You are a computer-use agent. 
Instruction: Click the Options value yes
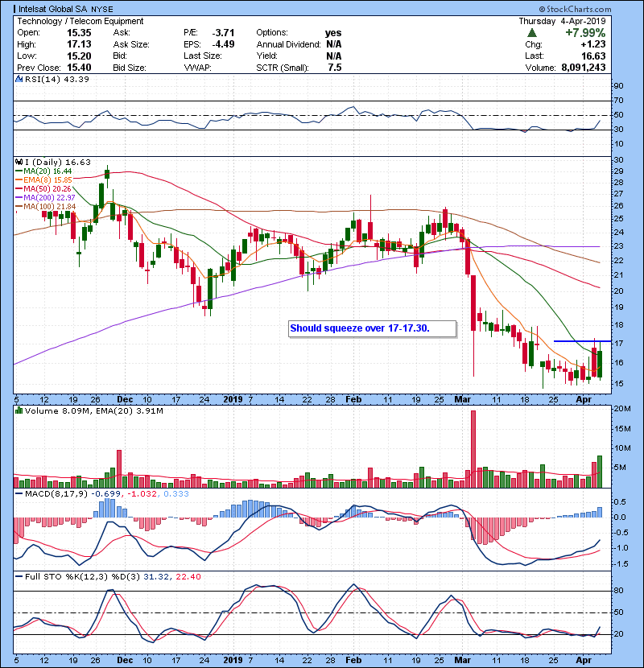pyautogui.click(x=333, y=33)
